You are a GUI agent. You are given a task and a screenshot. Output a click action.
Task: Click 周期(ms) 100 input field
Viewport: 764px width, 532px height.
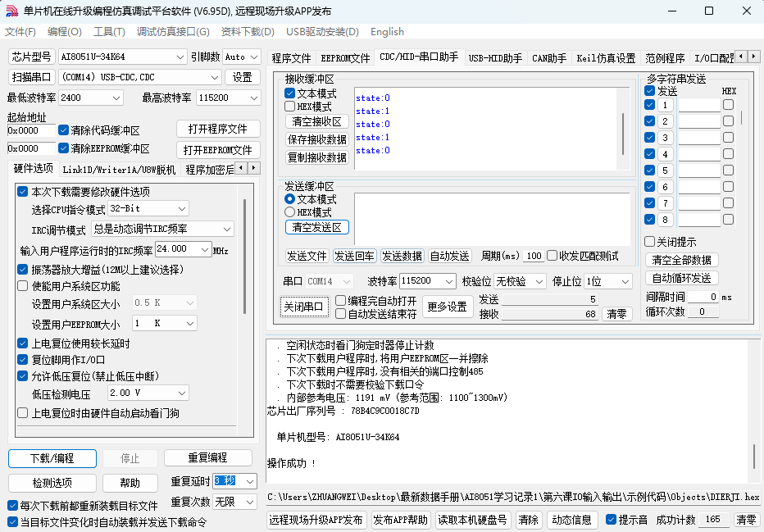[x=534, y=256]
